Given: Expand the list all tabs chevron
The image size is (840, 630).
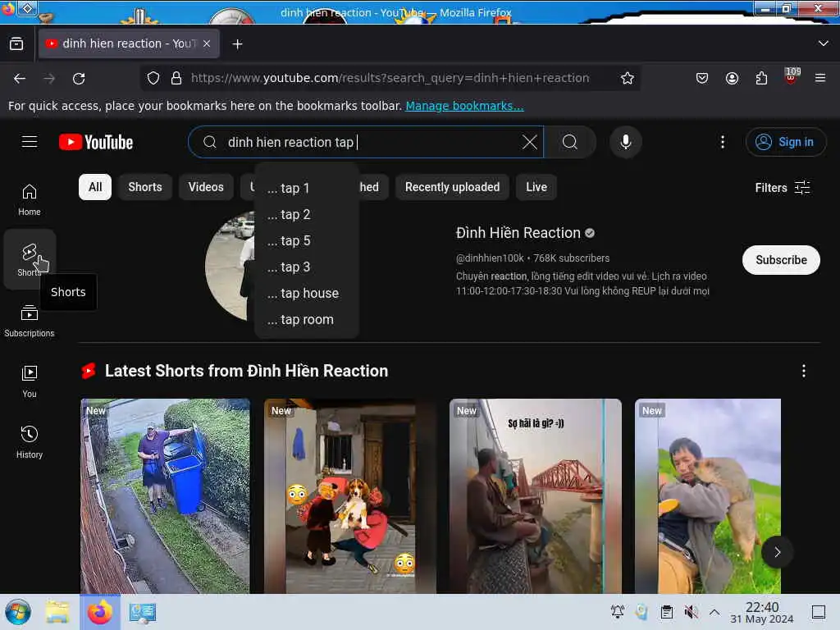Looking at the screenshot, I should pos(823,43).
